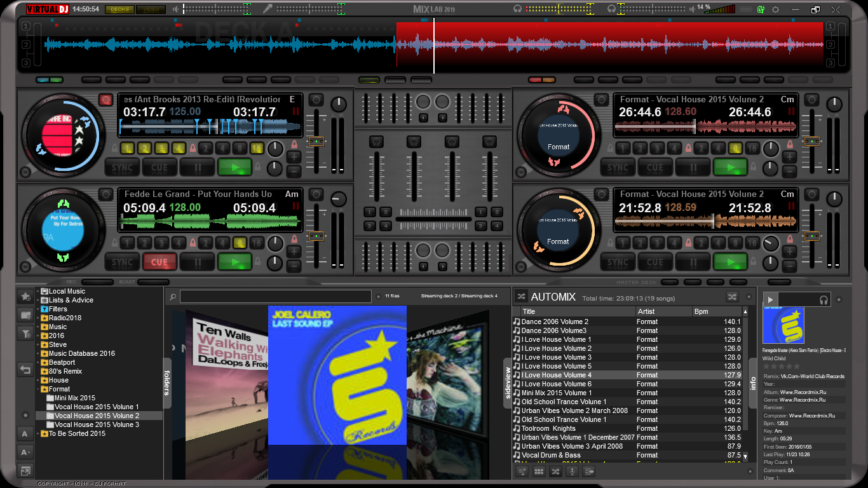Click the shuffle icon in playlist bottom toolbar
868x488 pixels.
coord(555,471)
